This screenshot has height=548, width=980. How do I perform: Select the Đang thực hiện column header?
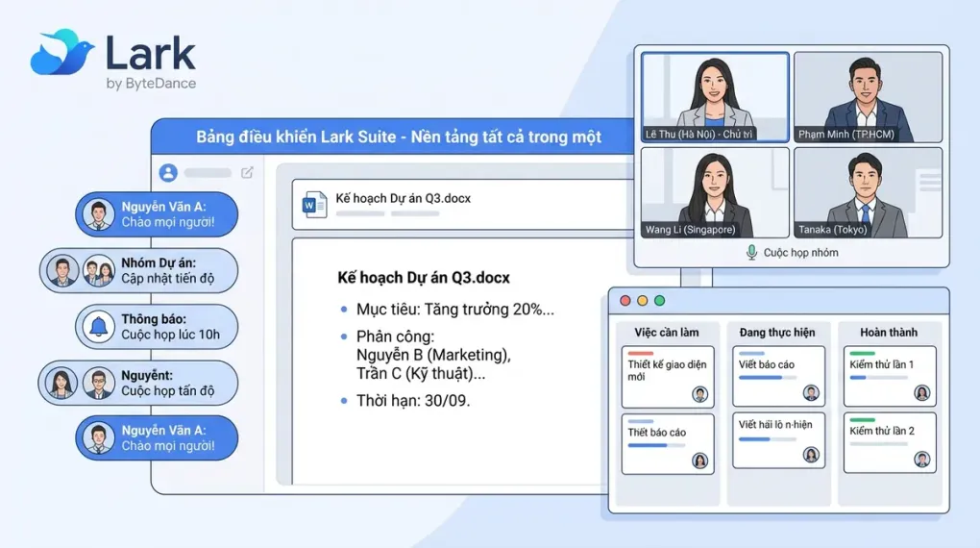point(777,333)
